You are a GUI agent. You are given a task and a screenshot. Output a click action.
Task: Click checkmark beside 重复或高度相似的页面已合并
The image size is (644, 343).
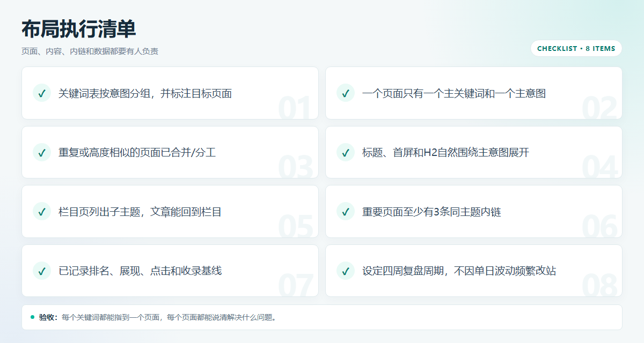coord(42,152)
